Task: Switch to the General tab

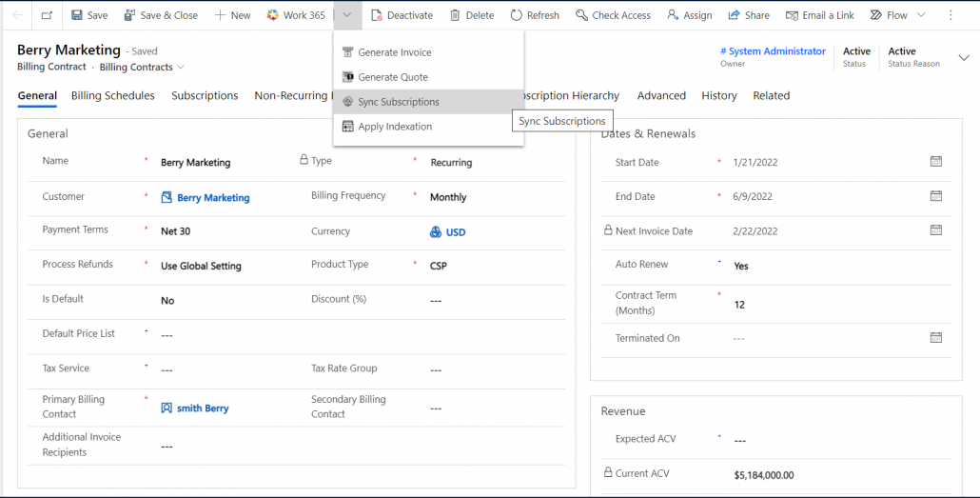Action: [x=37, y=96]
